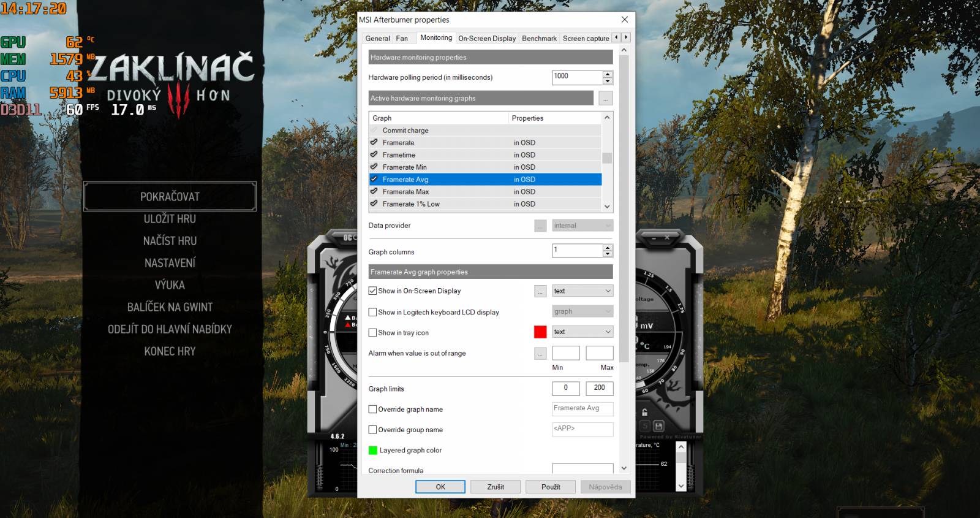Increase the hardware polling period
This screenshot has height=518, width=980.
pyautogui.click(x=608, y=74)
